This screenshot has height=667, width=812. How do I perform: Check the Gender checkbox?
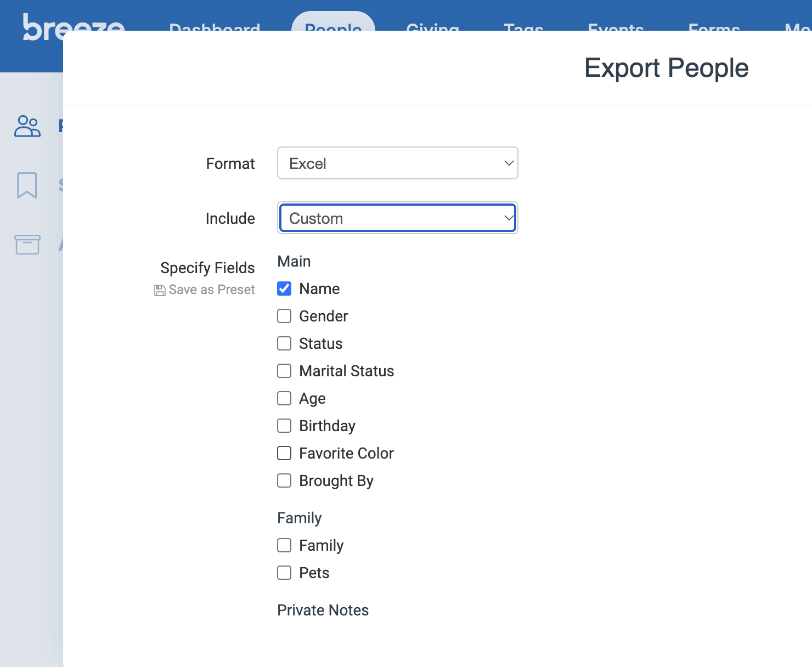(x=284, y=316)
